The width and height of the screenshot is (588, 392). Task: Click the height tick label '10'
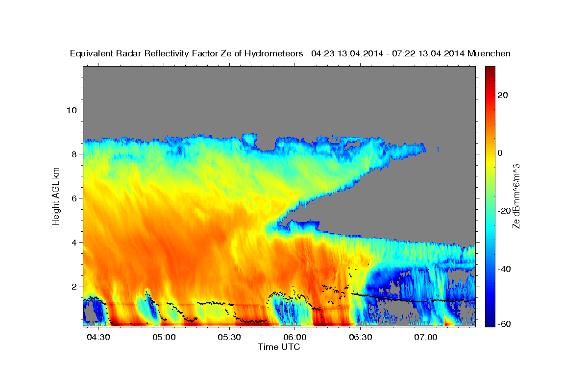(x=72, y=110)
